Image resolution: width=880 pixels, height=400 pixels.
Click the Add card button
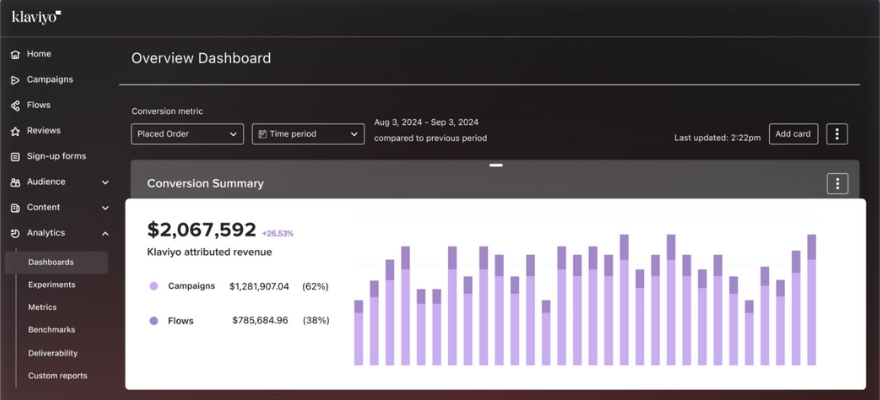click(793, 134)
